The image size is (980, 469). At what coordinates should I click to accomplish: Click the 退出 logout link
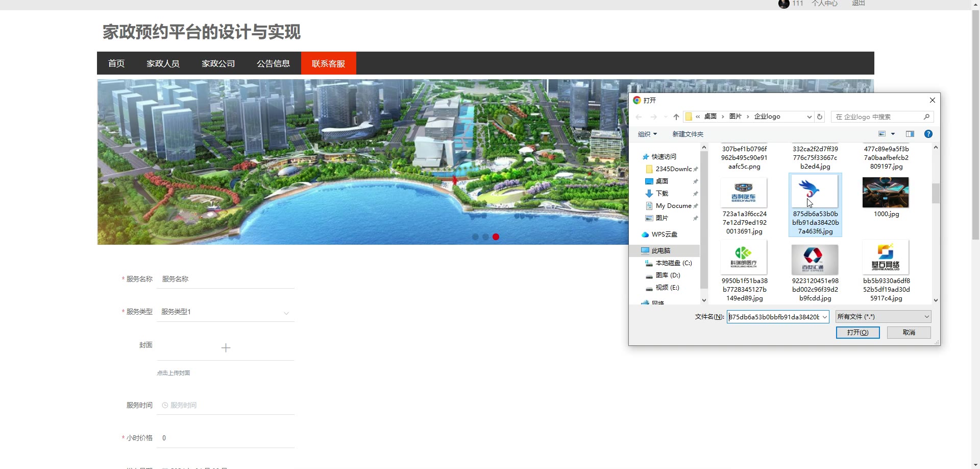[x=858, y=3]
